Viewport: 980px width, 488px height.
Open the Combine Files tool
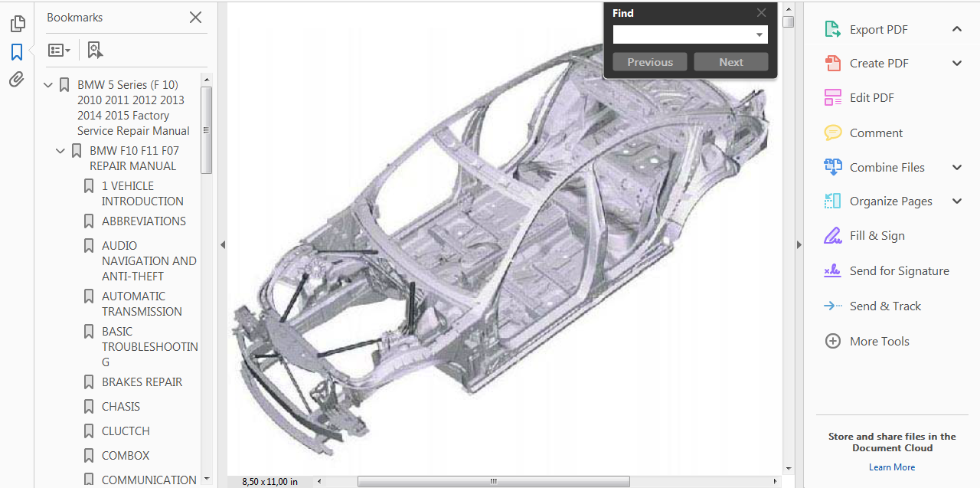tap(887, 167)
